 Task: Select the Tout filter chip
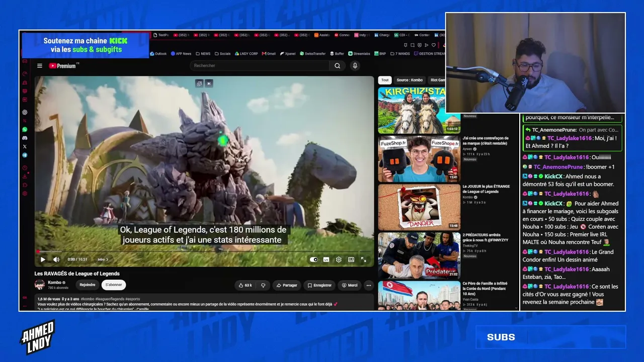[385, 80]
